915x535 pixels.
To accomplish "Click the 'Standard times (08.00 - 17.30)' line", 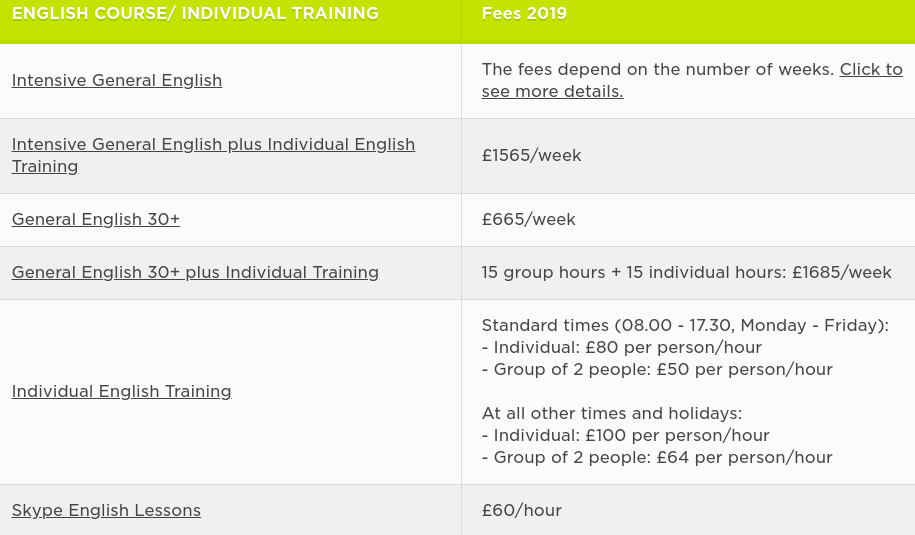I will point(685,325).
